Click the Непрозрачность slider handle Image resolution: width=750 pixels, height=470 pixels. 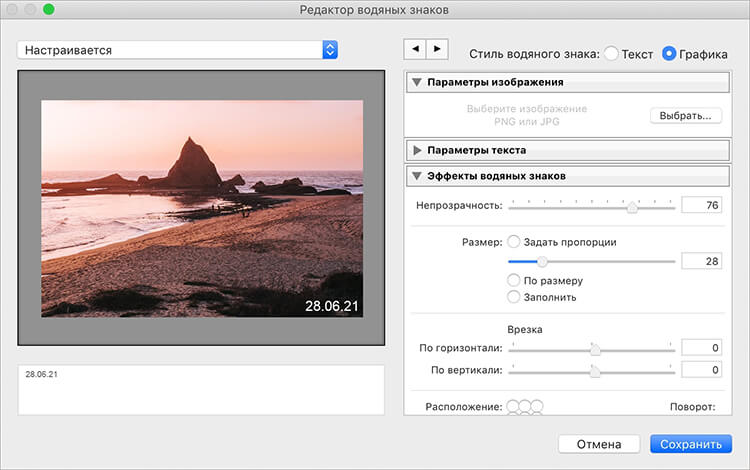[632, 208]
